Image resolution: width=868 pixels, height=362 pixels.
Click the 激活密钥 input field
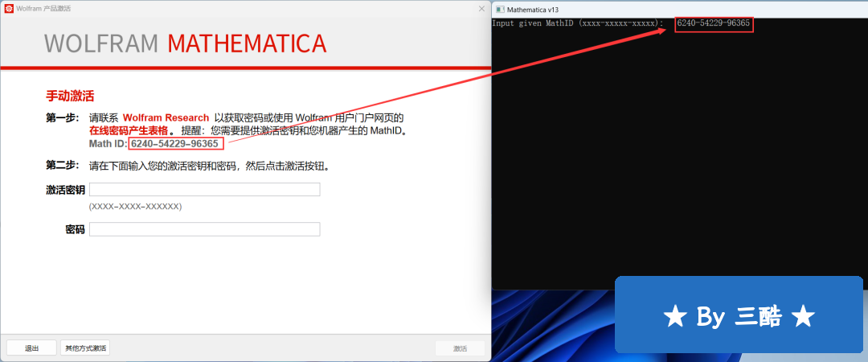205,190
